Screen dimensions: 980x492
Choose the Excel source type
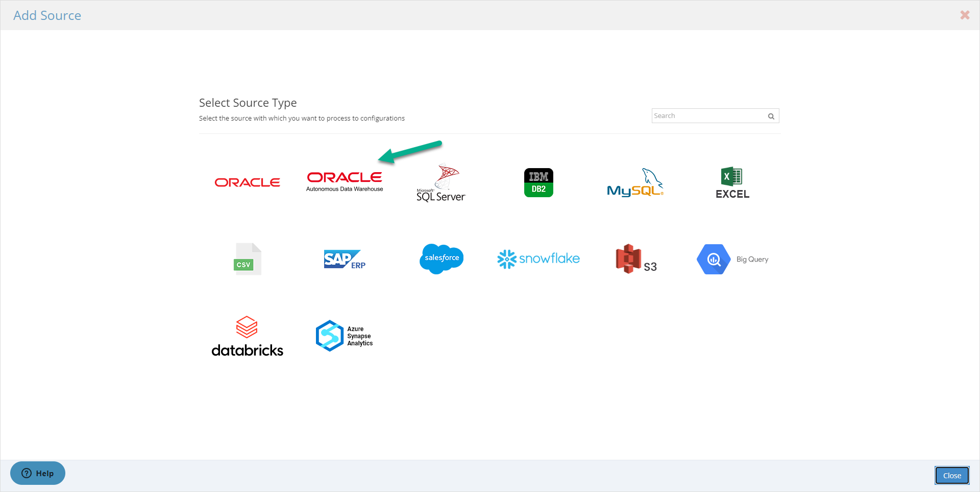732,182
